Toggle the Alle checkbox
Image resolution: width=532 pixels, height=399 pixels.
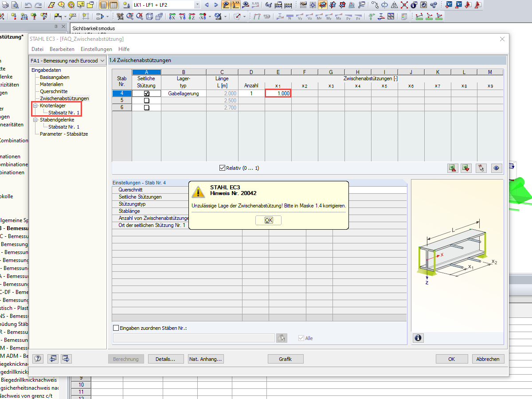301,338
